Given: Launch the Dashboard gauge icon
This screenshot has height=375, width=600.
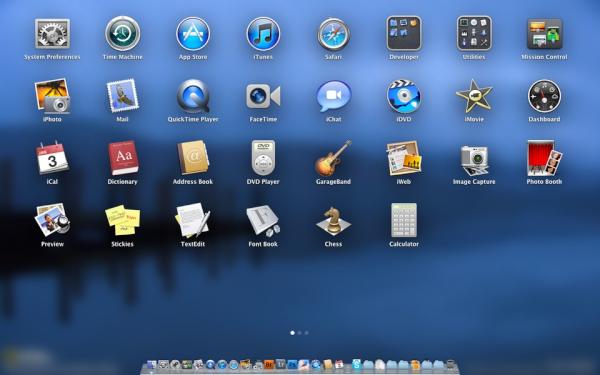Looking at the screenshot, I should 544,96.
